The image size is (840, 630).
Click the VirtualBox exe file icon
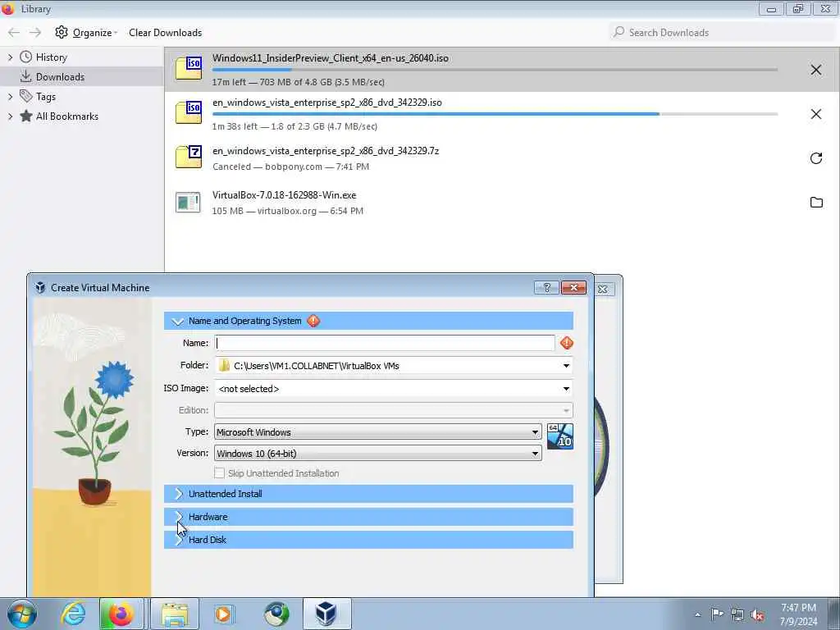tap(188, 202)
